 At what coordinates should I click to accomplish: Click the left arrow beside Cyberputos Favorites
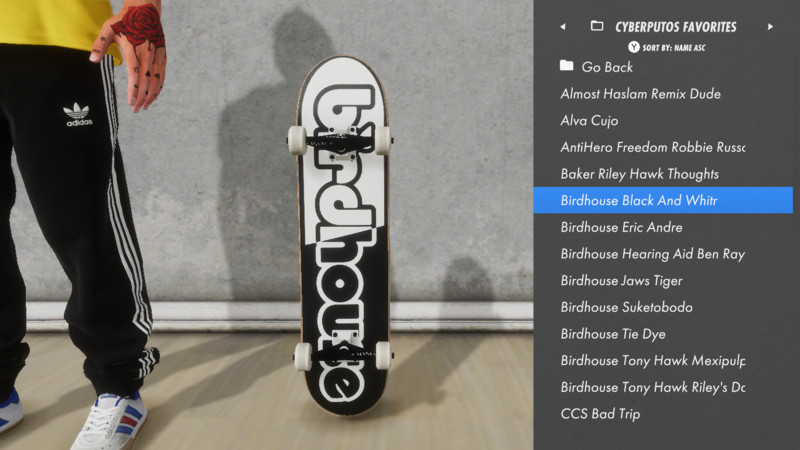pyautogui.click(x=563, y=27)
